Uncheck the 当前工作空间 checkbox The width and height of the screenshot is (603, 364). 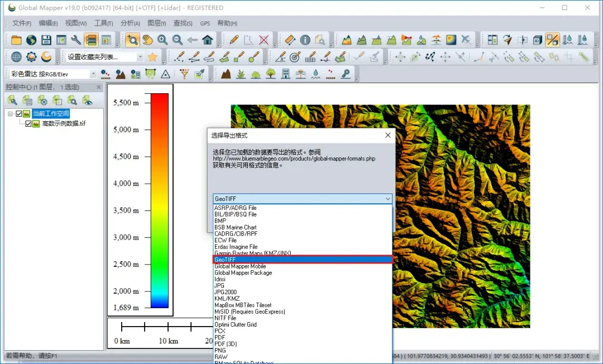click(x=19, y=114)
